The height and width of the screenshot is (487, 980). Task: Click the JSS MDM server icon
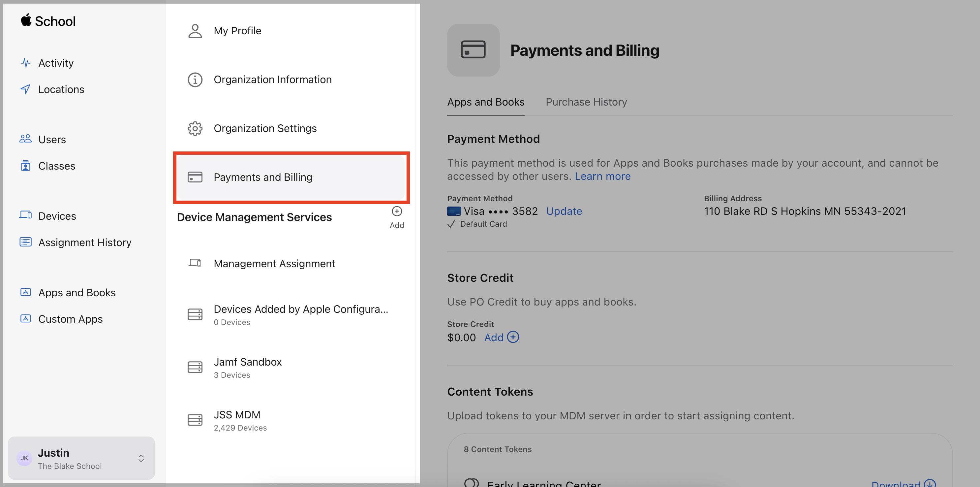(195, 420)
